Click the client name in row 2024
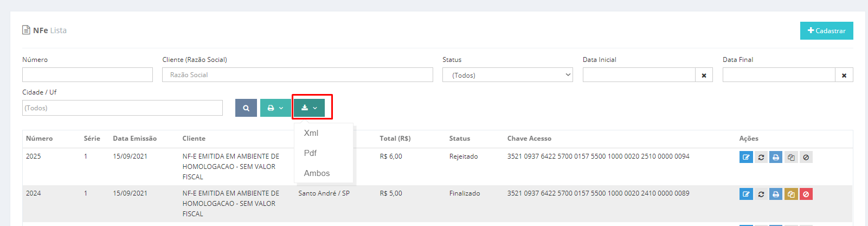Viewport: 868px width, 226px height. click(231, 204)
